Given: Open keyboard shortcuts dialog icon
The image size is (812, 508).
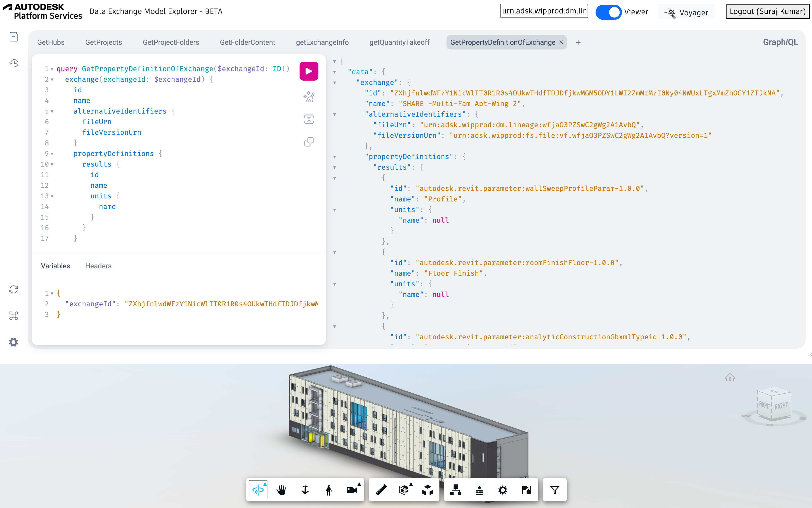Looking at the screenshot, I should pyautogui.click(x=13, y=316).
